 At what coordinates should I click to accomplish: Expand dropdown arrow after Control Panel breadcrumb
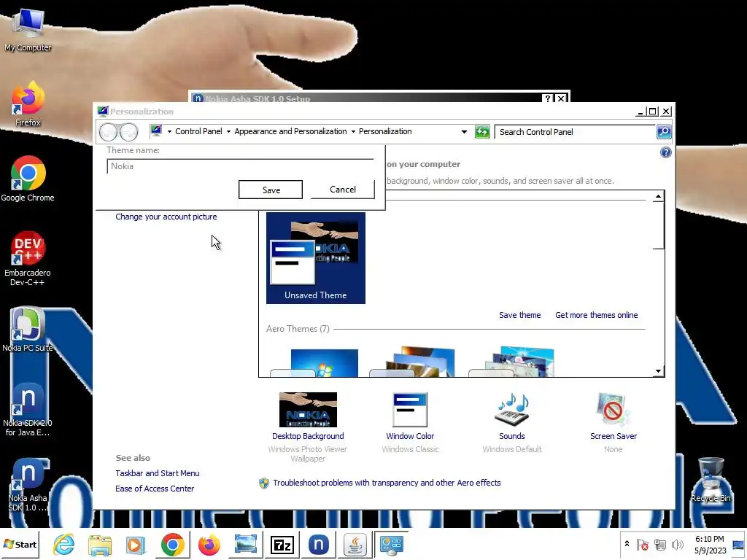228,131
